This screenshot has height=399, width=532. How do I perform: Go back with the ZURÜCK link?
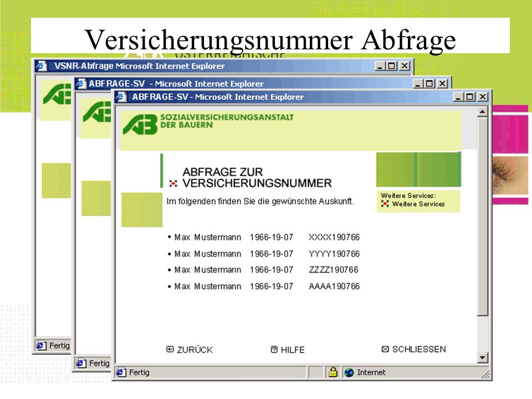click(x=190, y=350)
